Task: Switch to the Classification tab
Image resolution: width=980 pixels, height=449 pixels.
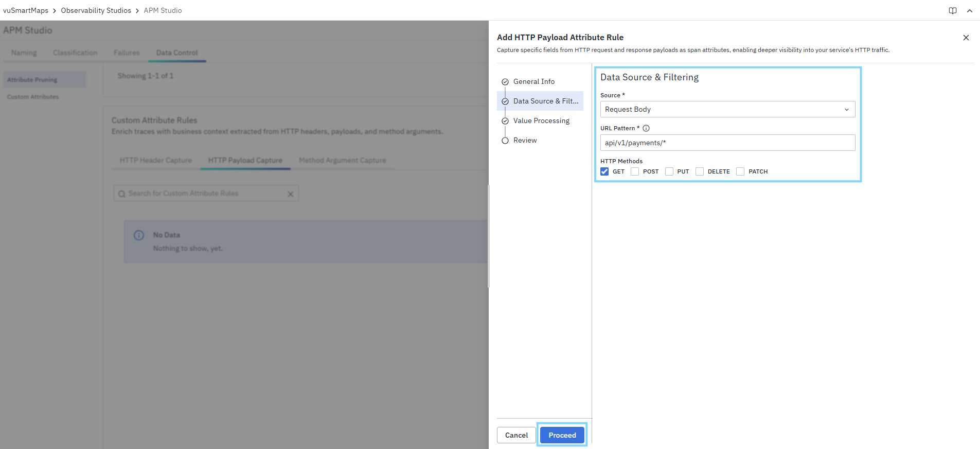Action: click(75, 53)
